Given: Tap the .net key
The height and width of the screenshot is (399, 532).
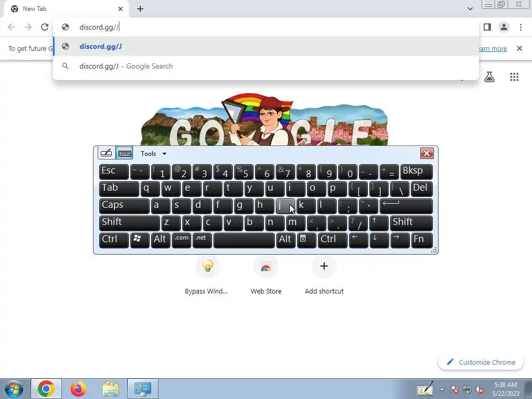Looking at the screenshot, I should pos(202,241).
